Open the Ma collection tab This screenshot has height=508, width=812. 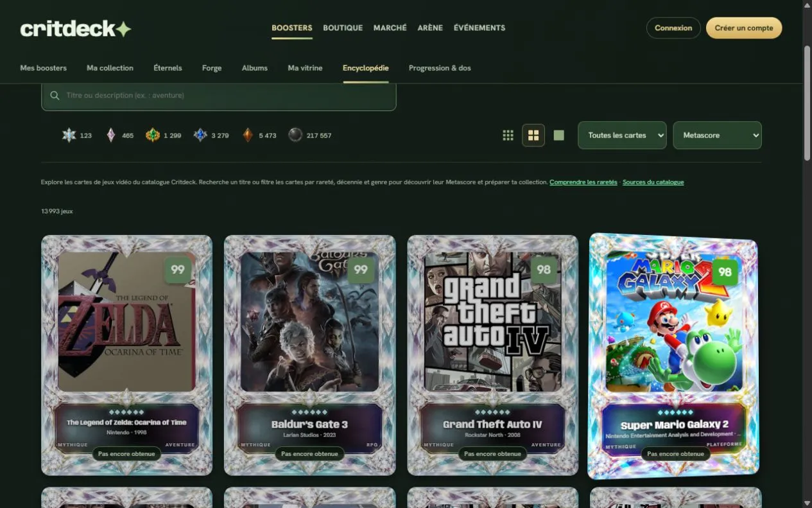[x=110, y=68]
